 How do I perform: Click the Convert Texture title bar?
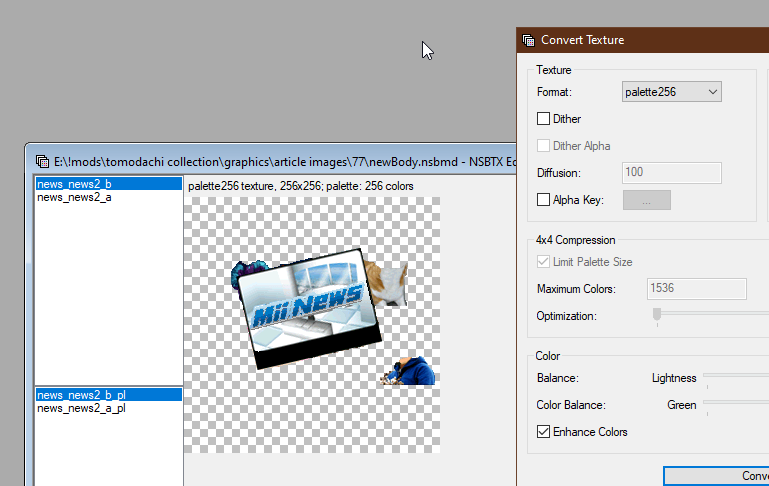(642, 40)
